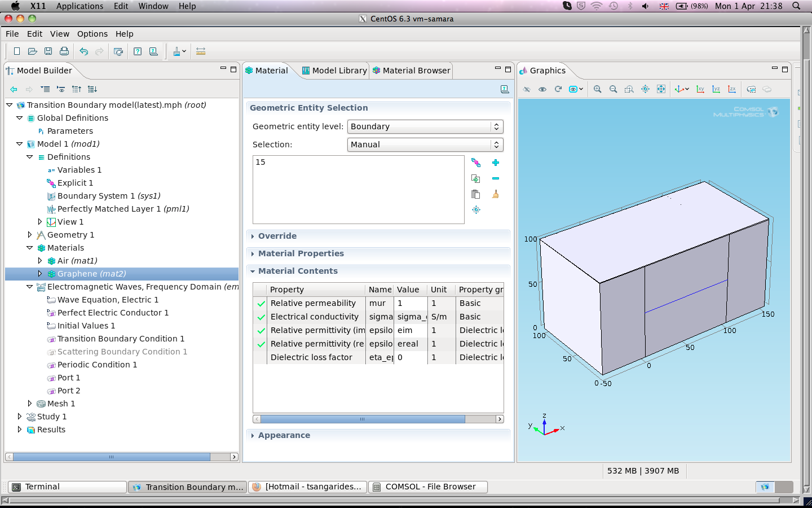Click the Electrical conductivity value cell
Viewport: 812px width, 508px height.
410,317
